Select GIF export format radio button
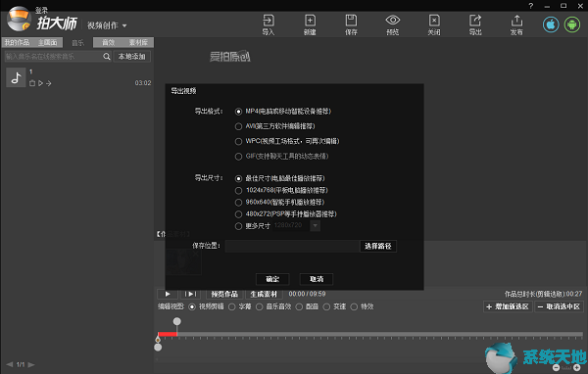 (x=238, y=157)
